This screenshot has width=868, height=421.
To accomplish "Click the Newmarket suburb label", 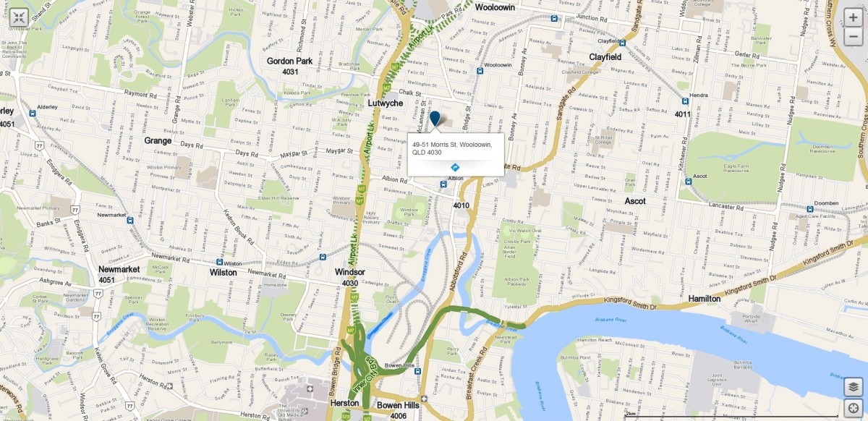I will coord(119,269).
